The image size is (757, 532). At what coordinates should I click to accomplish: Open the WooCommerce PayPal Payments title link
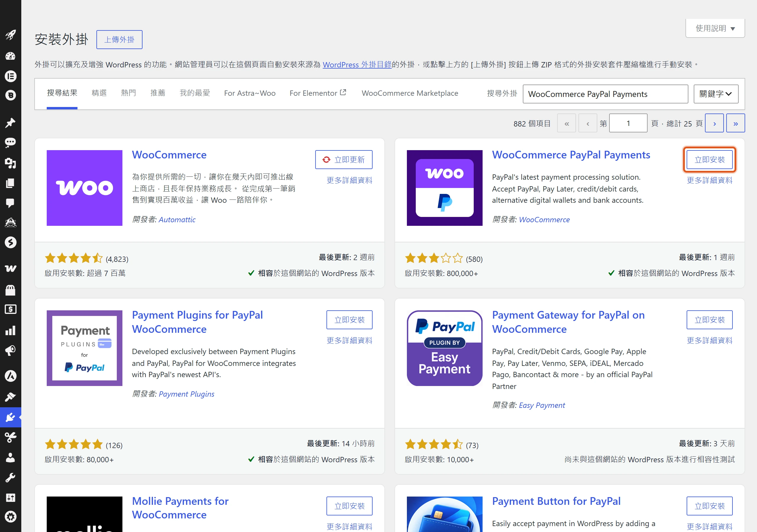571,155
